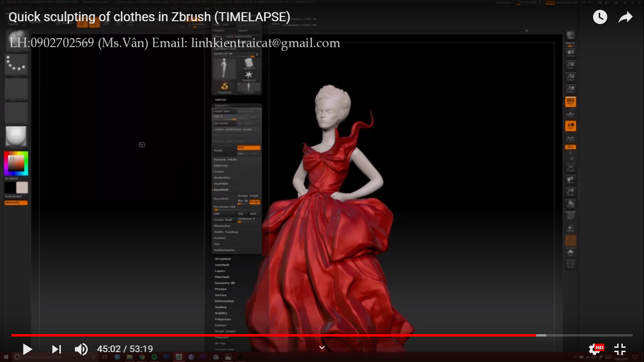Expand Dynamic Subdiv section
This screenshot has height=362, width=644.
(225, 160)
